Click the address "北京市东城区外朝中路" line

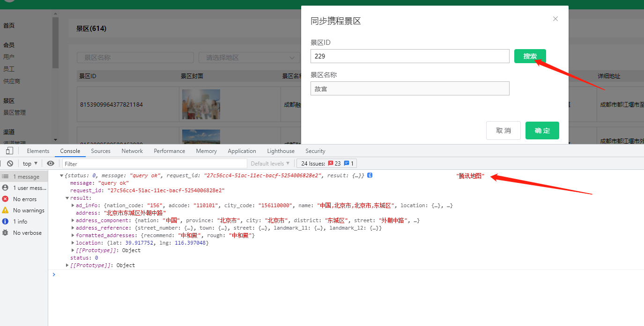[x=121, y=213]
